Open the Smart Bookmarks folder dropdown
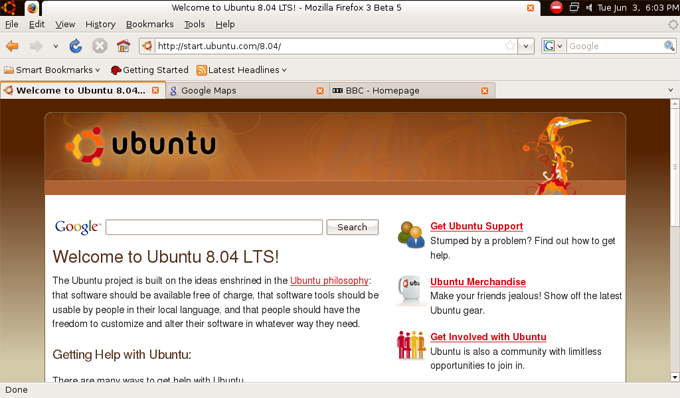 (x=52, y=70)
